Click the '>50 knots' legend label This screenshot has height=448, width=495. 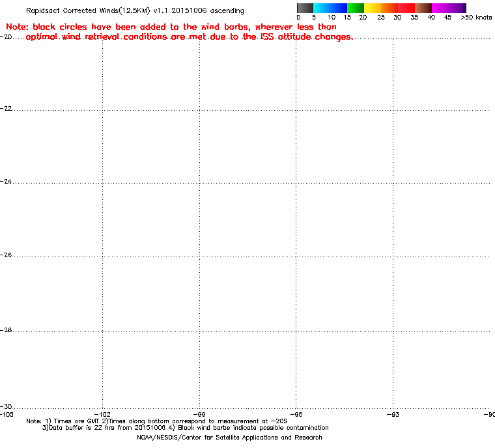pyautogui.click(x=476, y=18)
